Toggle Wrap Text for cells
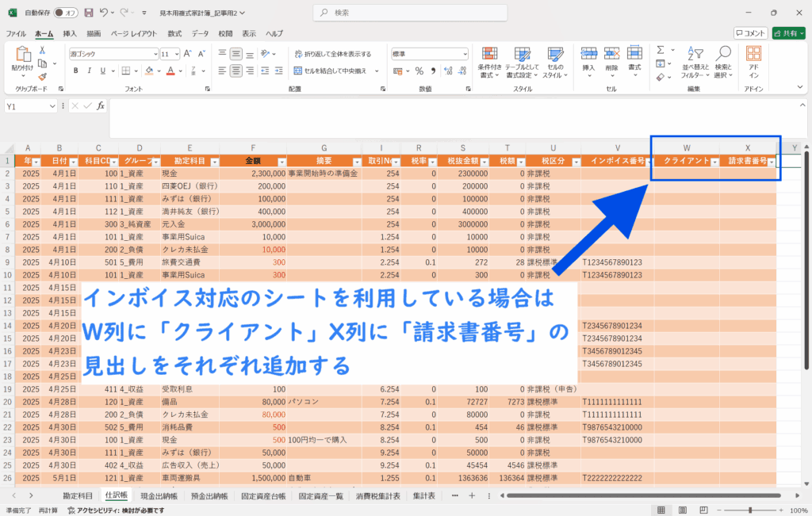This screenshot has height=516, width=812. 333,54
